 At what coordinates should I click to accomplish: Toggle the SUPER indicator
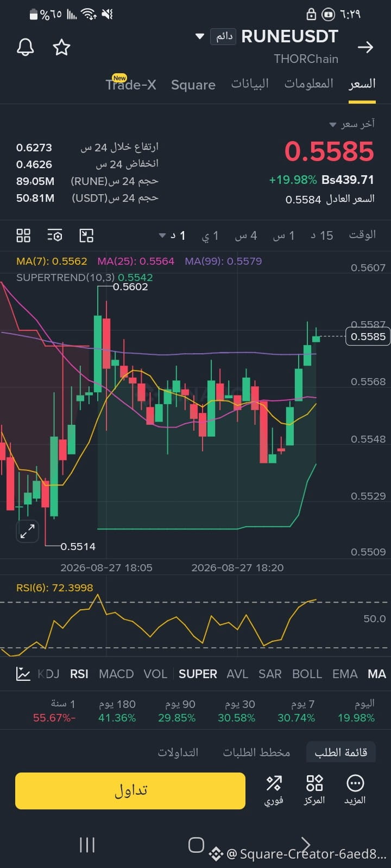[198, 674]
